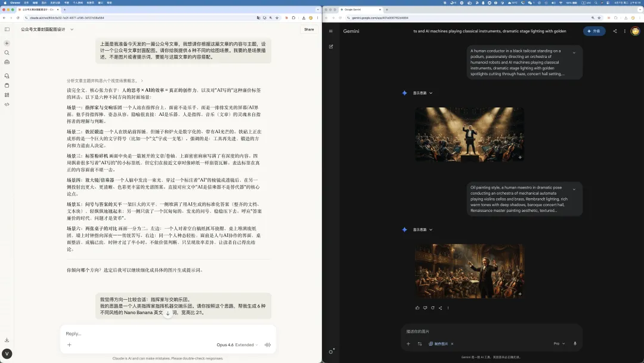Click the microphone icon in Gemini's prompt bar

click(x=575, y=343)
